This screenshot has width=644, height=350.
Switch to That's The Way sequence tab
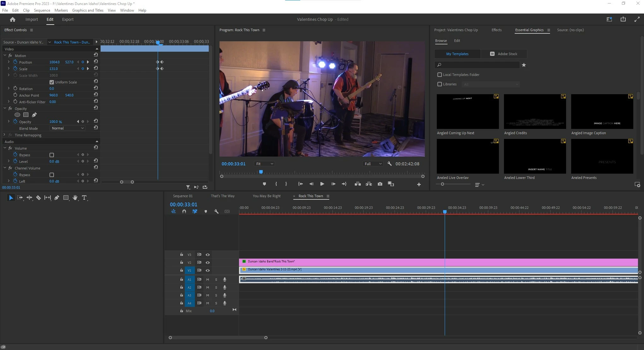pos(222,196)
